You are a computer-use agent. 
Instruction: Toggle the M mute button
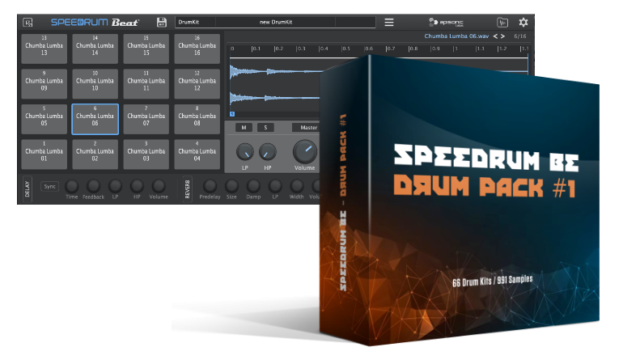pyautogui.click(x=243, y=127)
